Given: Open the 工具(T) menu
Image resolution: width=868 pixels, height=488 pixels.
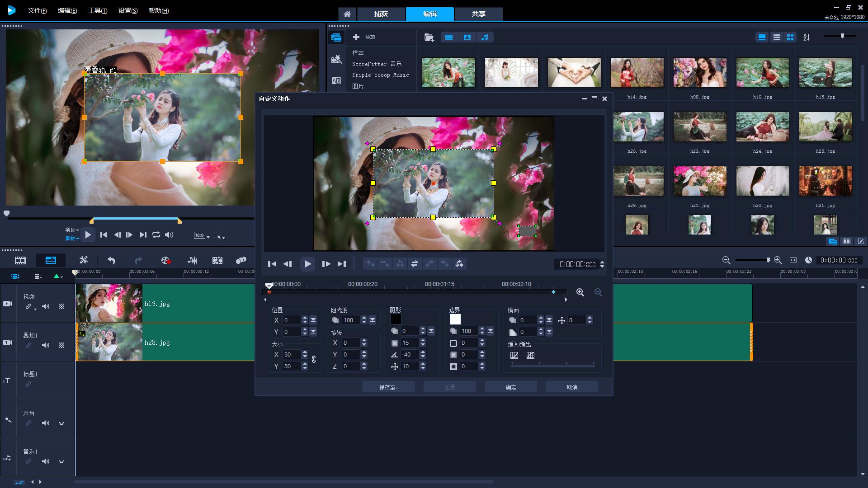Looking at the screenshot, I should 97,10.
